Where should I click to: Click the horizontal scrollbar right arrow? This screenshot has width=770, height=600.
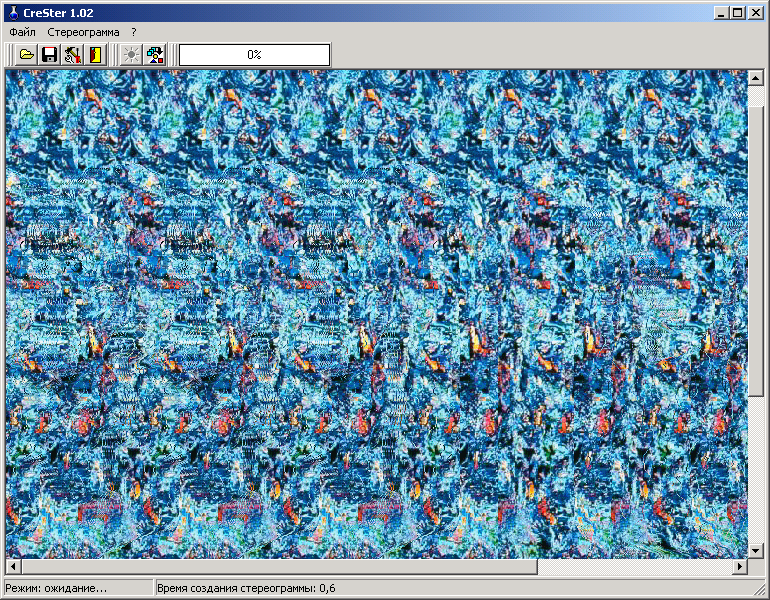[x=740, y=567]
